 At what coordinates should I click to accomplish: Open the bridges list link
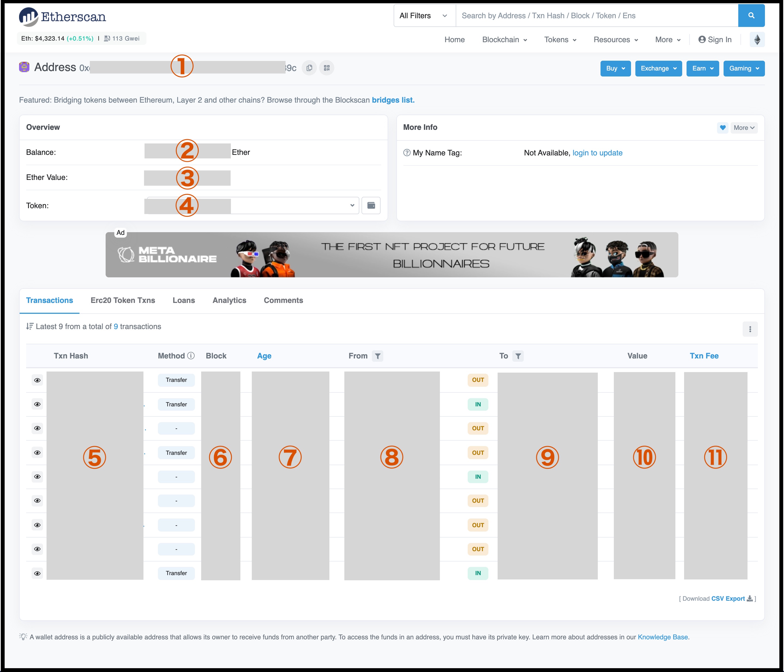[393, 100]
